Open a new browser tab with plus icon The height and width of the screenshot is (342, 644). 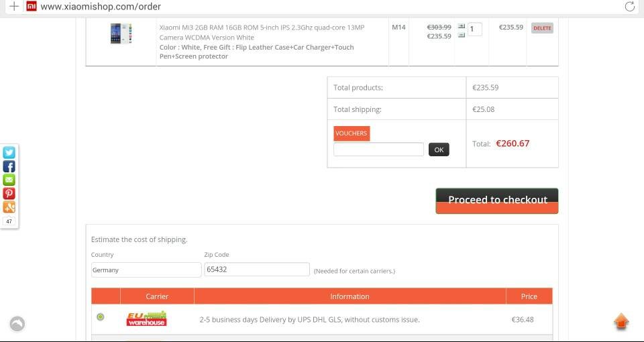pyautogui.click(x=14, y=7)
